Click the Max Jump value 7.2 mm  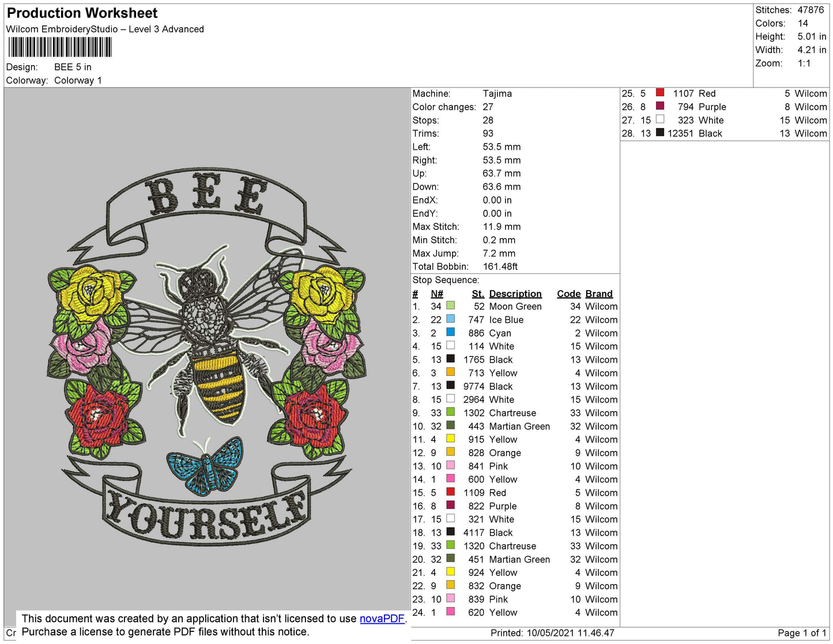coord(499,253)
